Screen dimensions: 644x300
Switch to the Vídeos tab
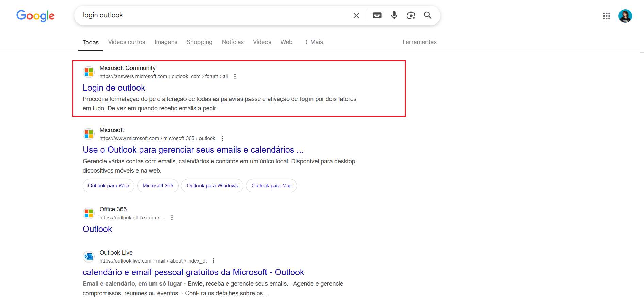coord(262,42)
